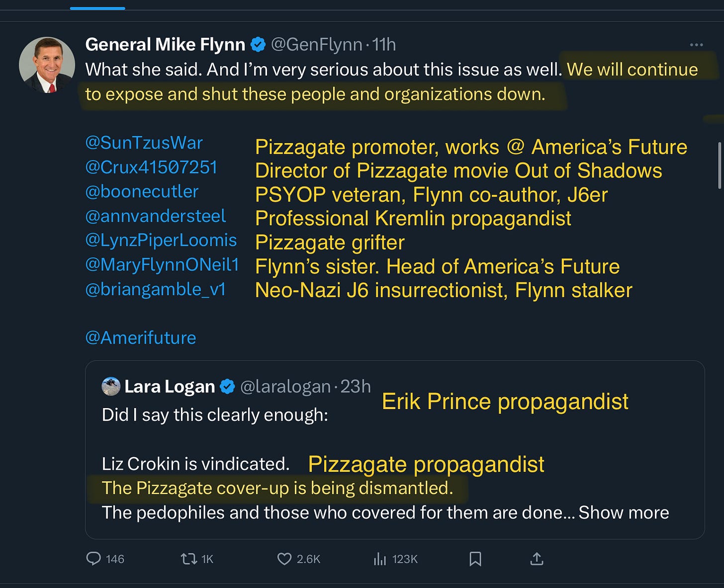
Task: Click Lara Logan's verified checkmark badge
Action: 227,386
